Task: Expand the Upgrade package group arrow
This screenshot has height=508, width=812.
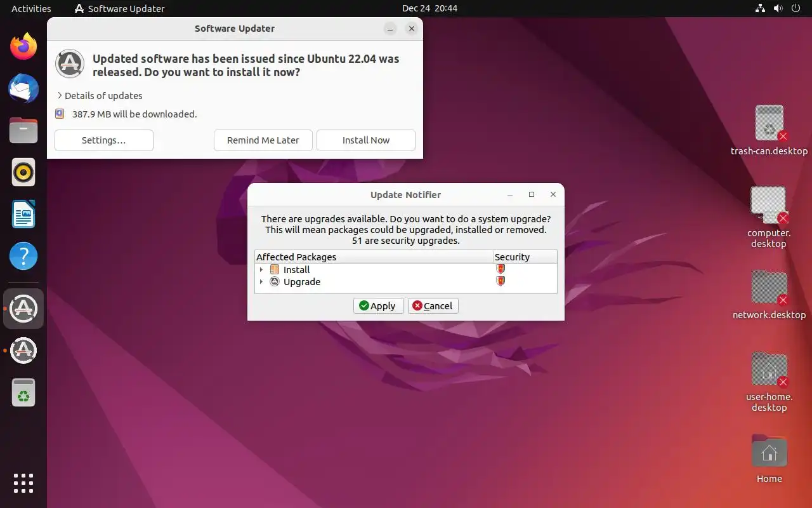Action: pyautogui.click(x=261, y=282)
